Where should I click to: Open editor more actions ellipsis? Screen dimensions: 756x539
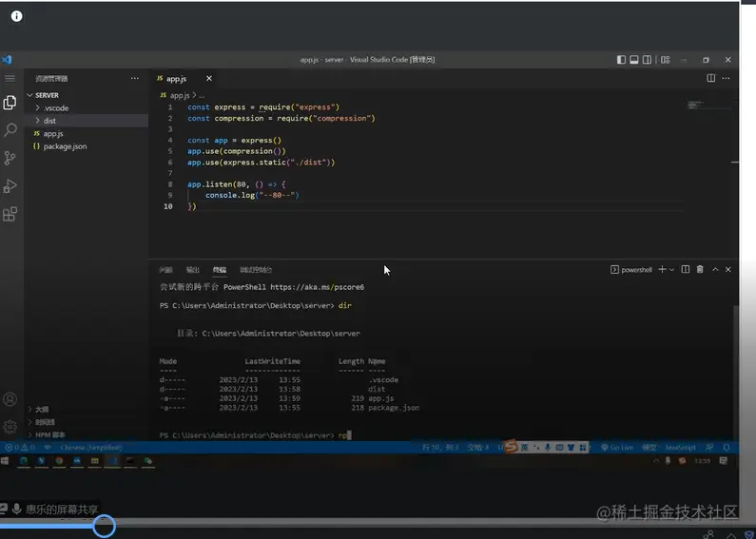click(726, 78)
